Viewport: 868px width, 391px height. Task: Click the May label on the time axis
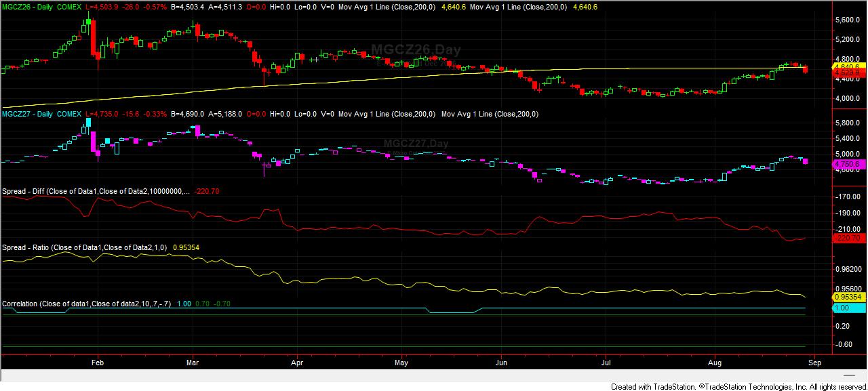click(401, 363)
